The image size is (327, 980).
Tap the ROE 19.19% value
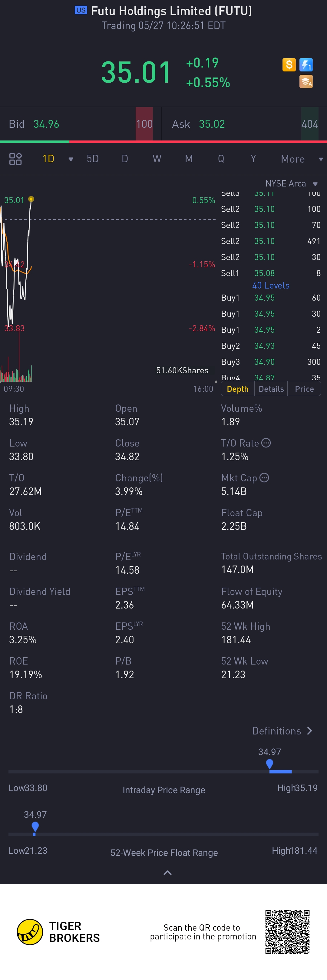coord(25,675)
